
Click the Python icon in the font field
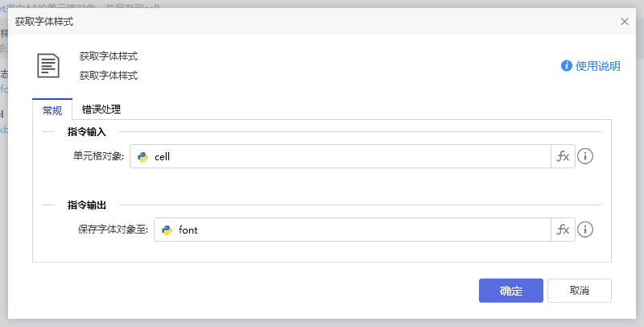tap(167, 230)
